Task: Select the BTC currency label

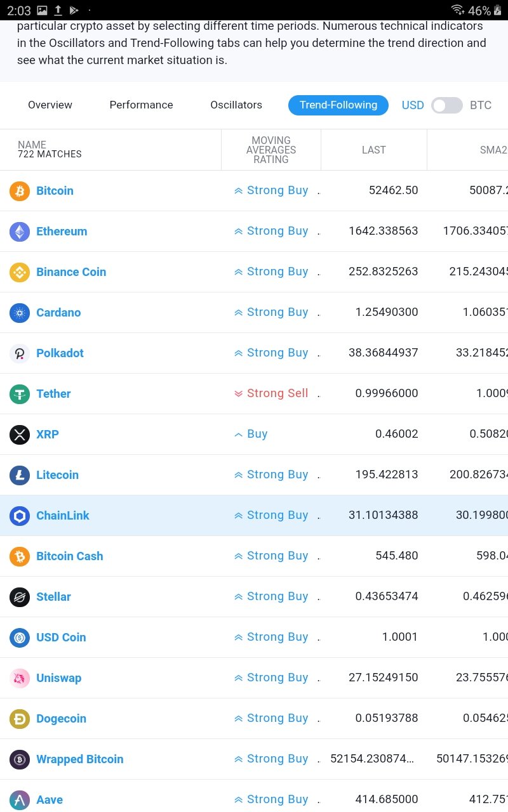Action: pyautogui.click(x=481, y=105)
